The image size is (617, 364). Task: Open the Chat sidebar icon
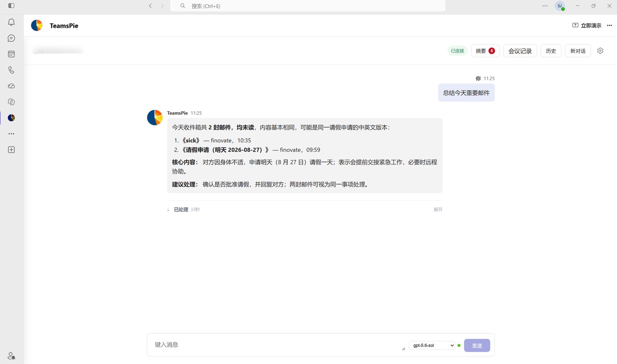(x=11, y=38)
